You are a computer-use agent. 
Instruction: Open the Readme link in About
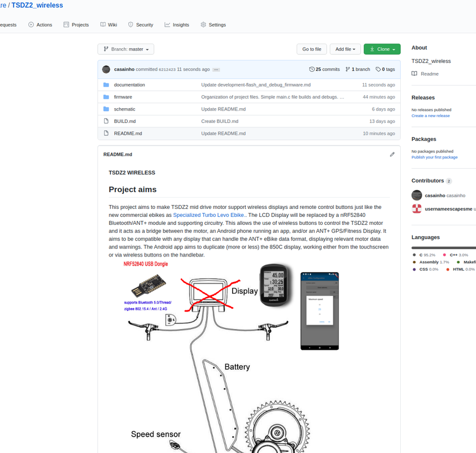coord(430,74)
